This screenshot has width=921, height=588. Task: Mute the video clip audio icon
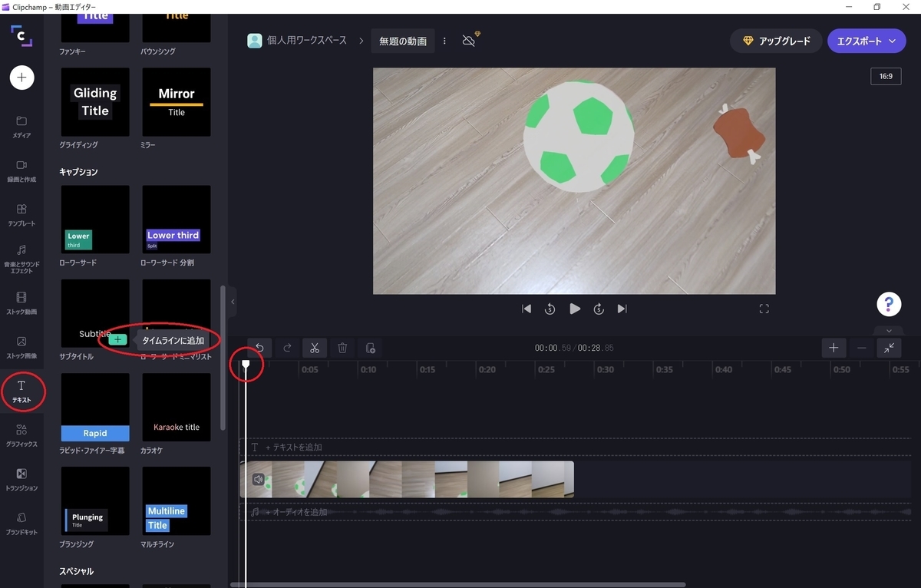[259, 479]
